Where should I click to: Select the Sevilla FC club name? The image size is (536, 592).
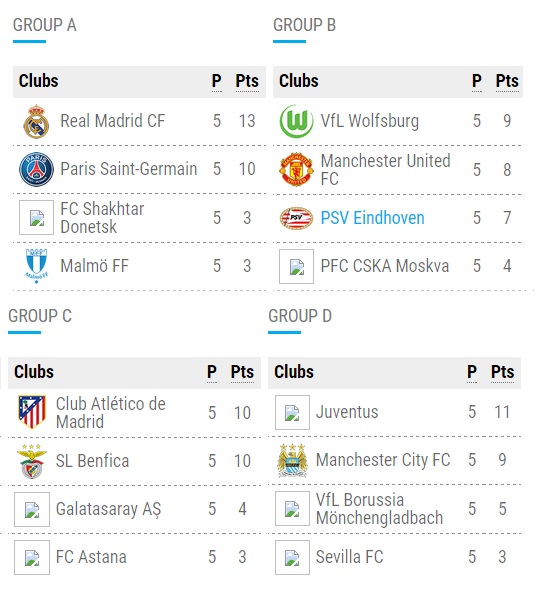pyautogui.click(x=349, y=557)
